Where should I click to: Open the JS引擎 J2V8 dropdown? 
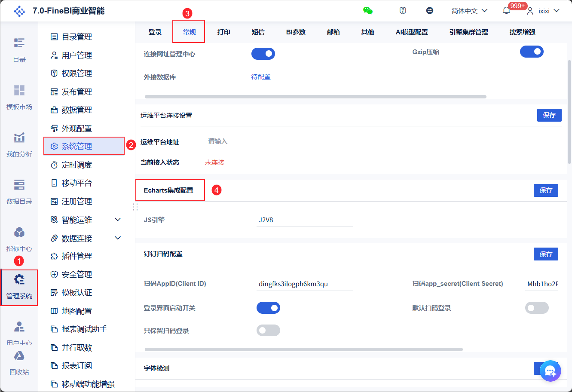pos(305,220)
